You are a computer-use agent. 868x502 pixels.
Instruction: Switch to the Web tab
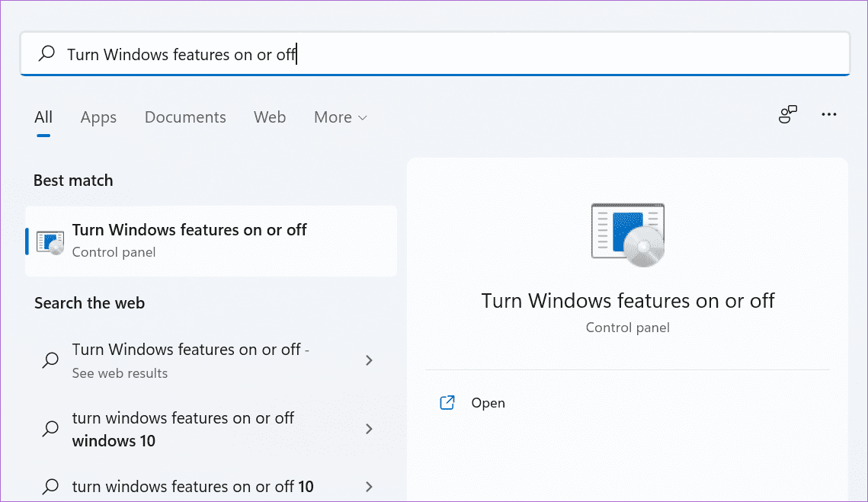coord(270,117)
